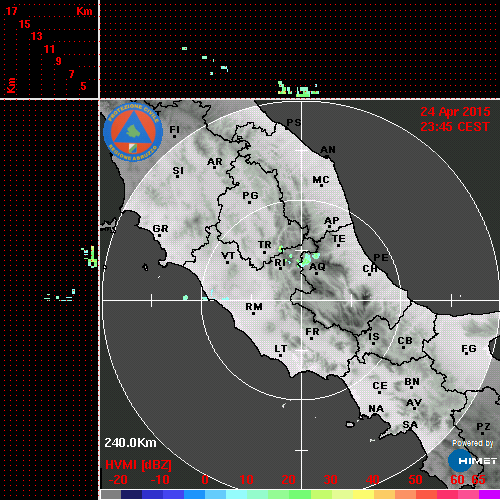Pick the magenta 65 dBZ color swatch

tap(489, 494)
